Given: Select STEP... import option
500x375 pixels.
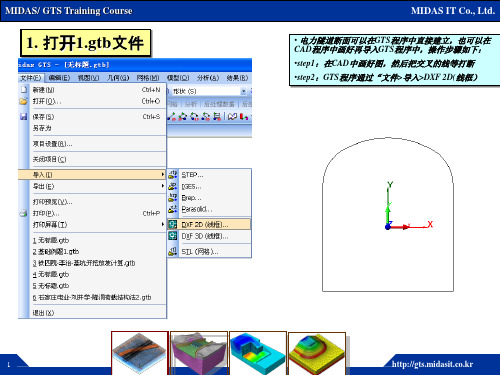Looking at the screenshot, I should point(209,175).
